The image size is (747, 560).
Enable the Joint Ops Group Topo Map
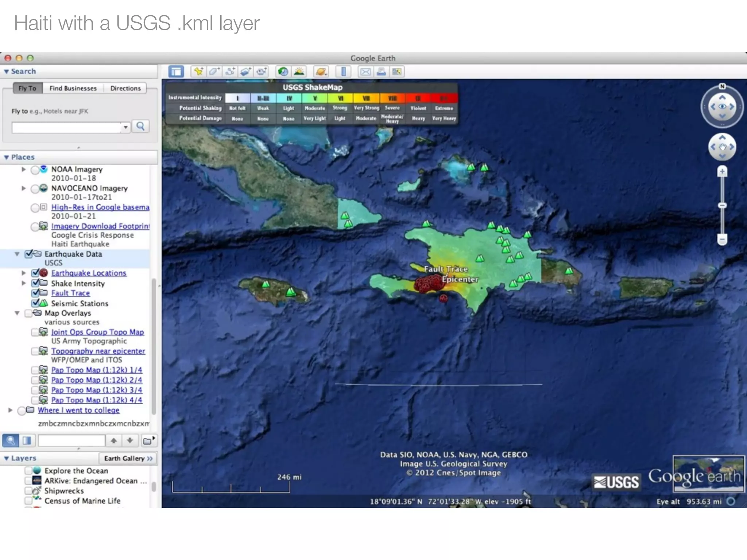(35, 332)
